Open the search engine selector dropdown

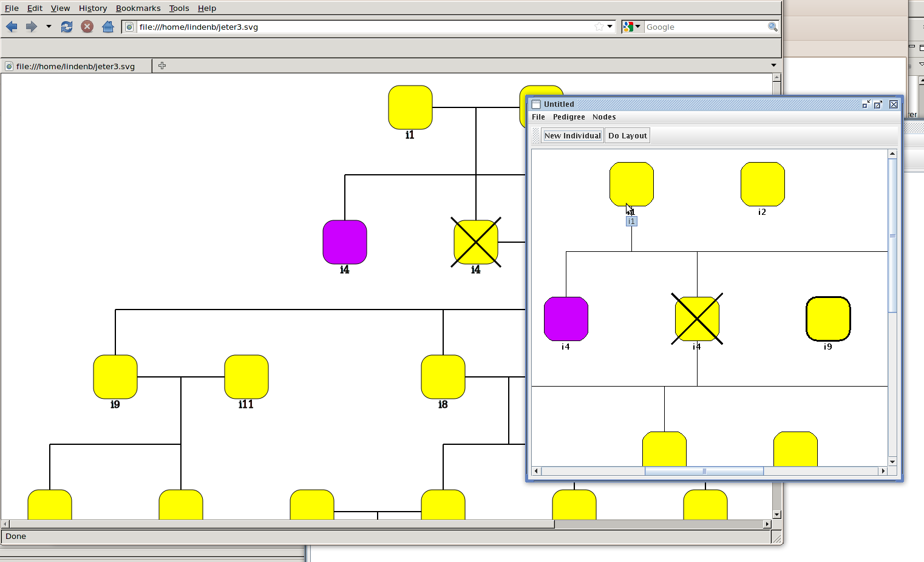(632, 27)
